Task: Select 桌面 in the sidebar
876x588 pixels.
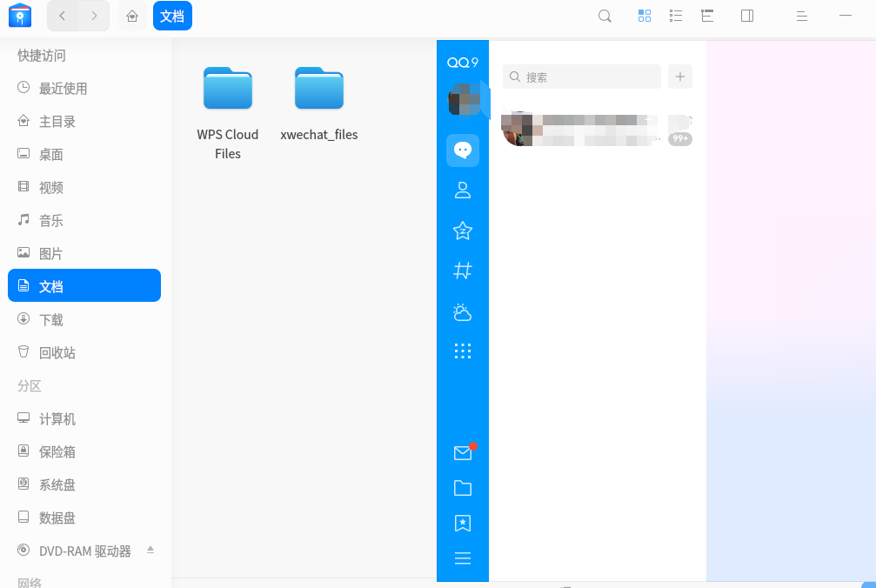Action: pos(84,154)
